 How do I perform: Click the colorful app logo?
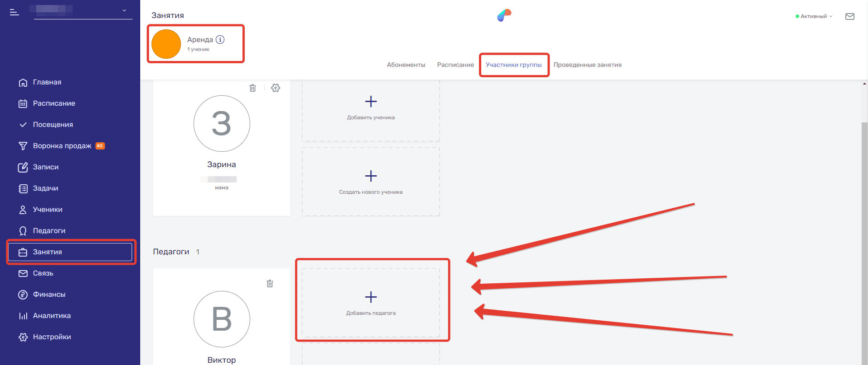pyautogui.click(x=504, y=16)
